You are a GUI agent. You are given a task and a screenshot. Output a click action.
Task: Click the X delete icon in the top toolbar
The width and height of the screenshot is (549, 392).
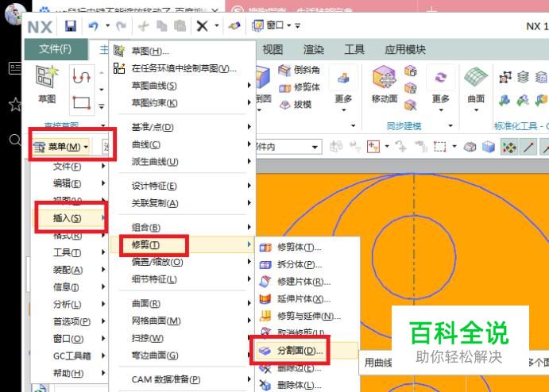202,26
